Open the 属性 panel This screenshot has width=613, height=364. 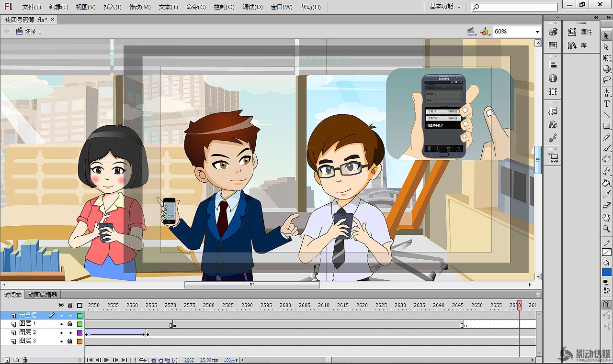tap(580, 32)
